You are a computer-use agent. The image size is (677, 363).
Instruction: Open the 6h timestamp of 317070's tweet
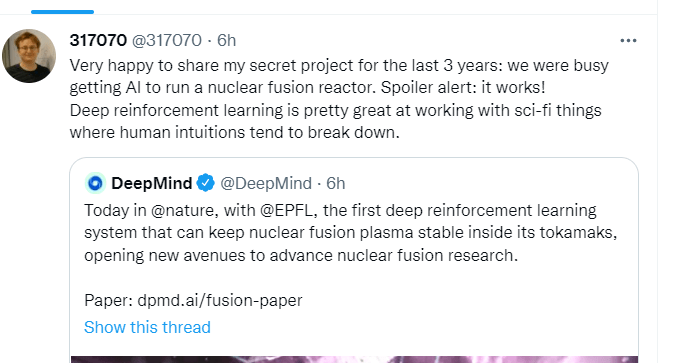coord(226,41)
